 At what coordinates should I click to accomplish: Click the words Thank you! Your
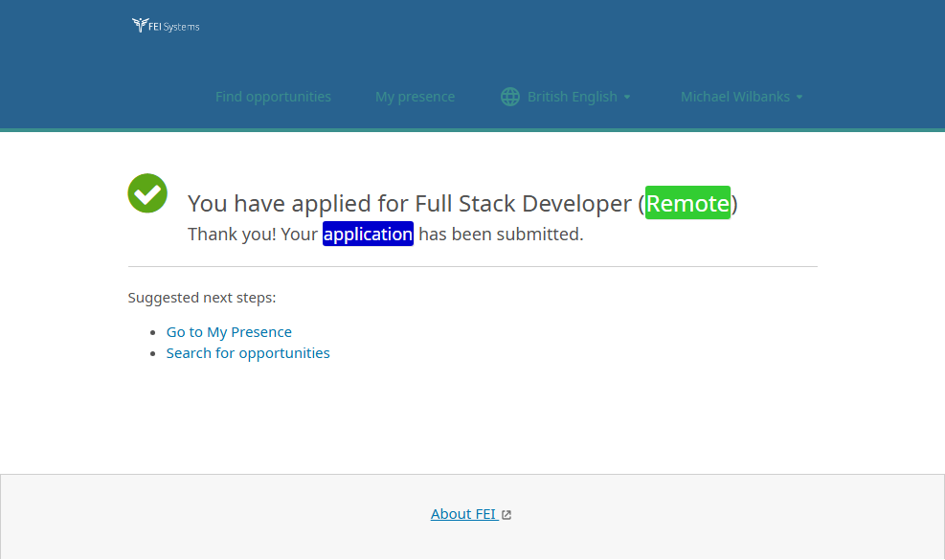tap(253, 234)
